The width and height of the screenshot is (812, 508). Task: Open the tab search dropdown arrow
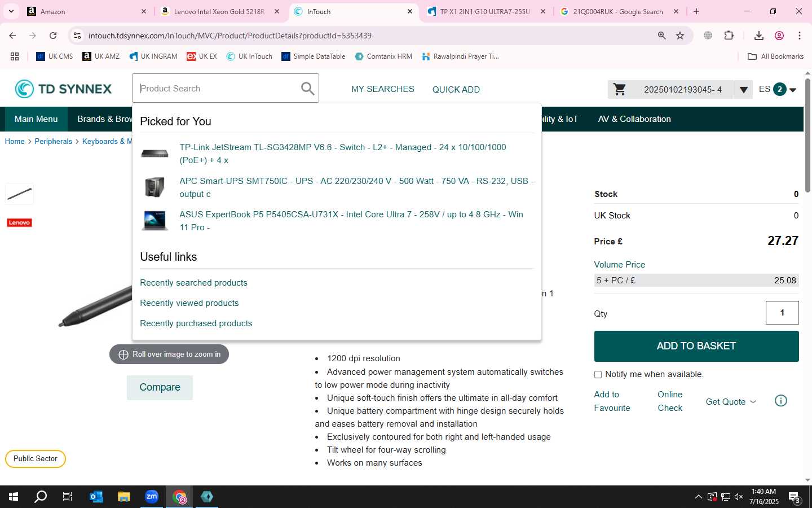tap(11, 11)
